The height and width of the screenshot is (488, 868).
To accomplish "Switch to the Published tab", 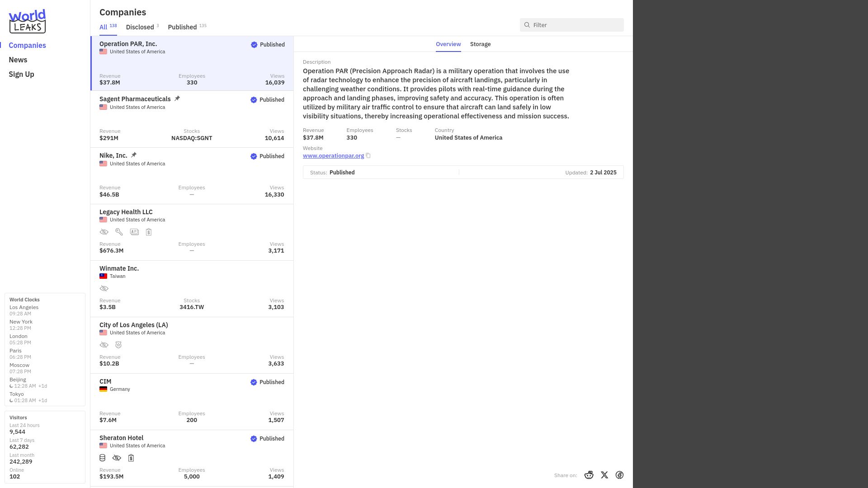I will point(187,27).
